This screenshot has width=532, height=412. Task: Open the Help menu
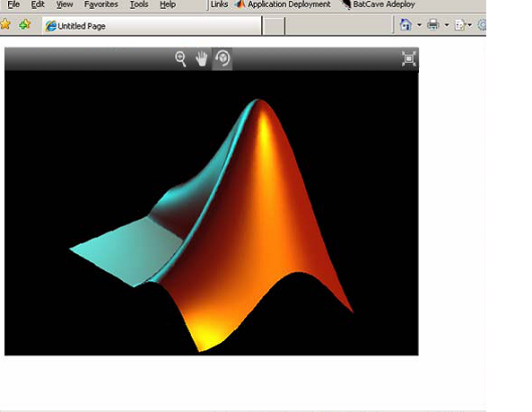tap(168, 4)
